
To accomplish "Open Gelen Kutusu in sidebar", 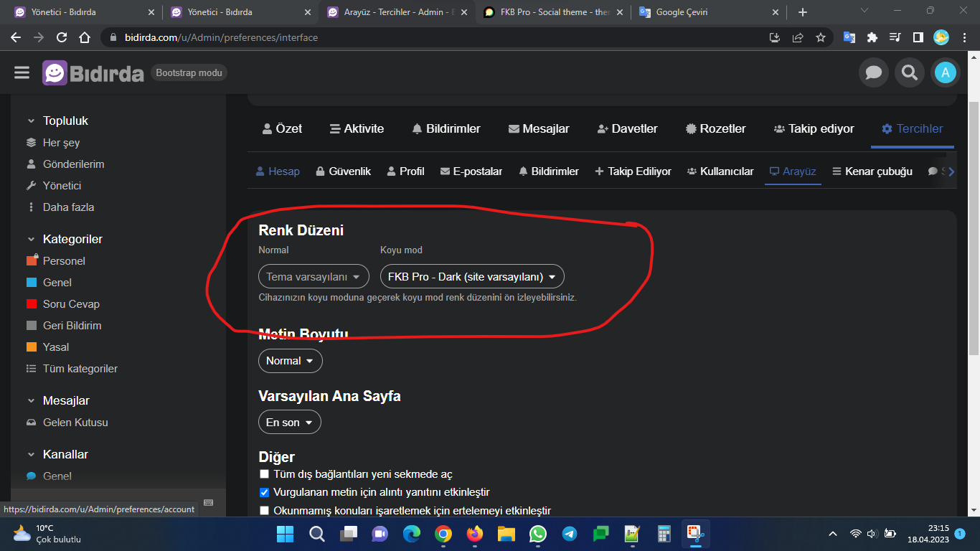I will point(75,423).
